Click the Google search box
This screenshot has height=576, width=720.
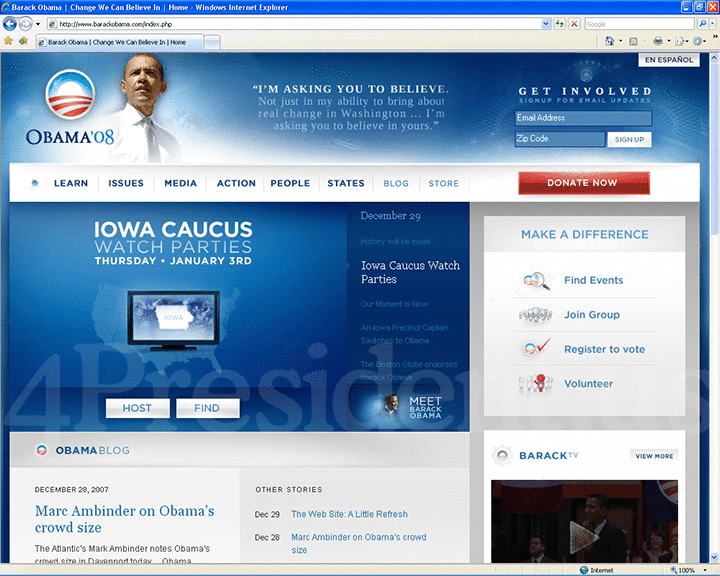[639, 24]
